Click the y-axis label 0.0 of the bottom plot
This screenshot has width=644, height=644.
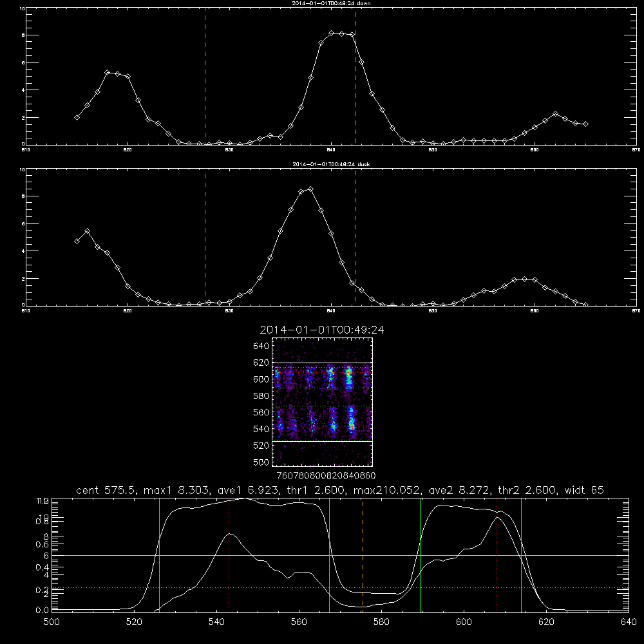click(x=43, y=610)
